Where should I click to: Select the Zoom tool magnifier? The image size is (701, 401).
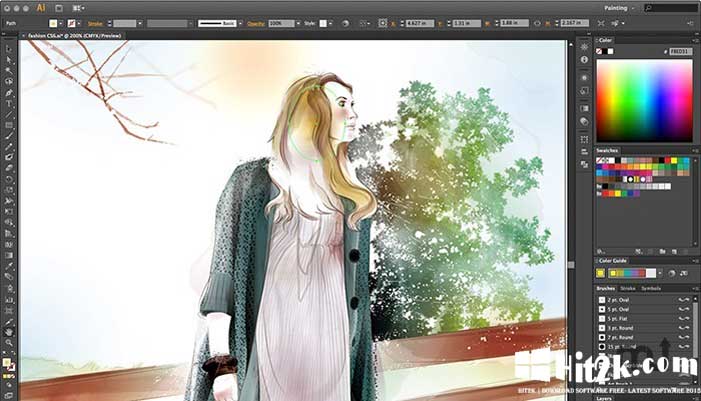[x=8, y=343]
